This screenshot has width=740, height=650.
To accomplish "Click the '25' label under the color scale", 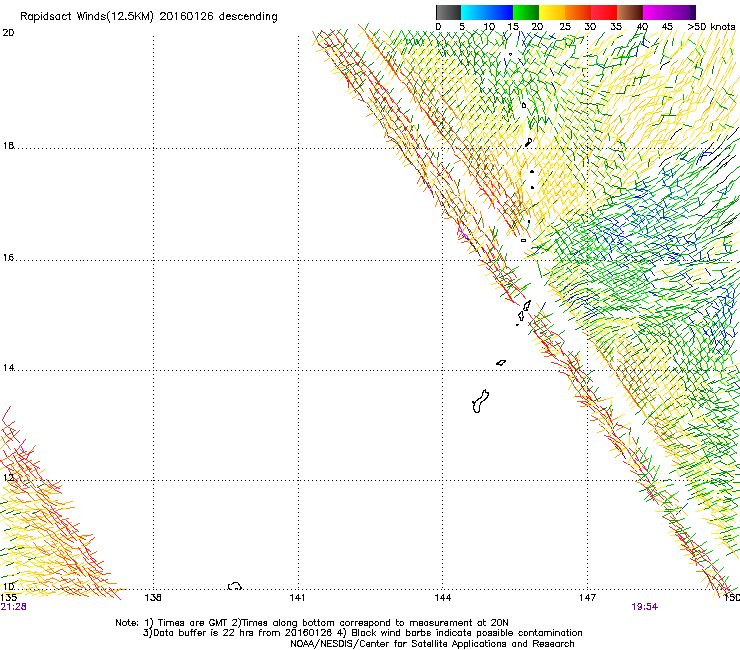I will 565,27.
